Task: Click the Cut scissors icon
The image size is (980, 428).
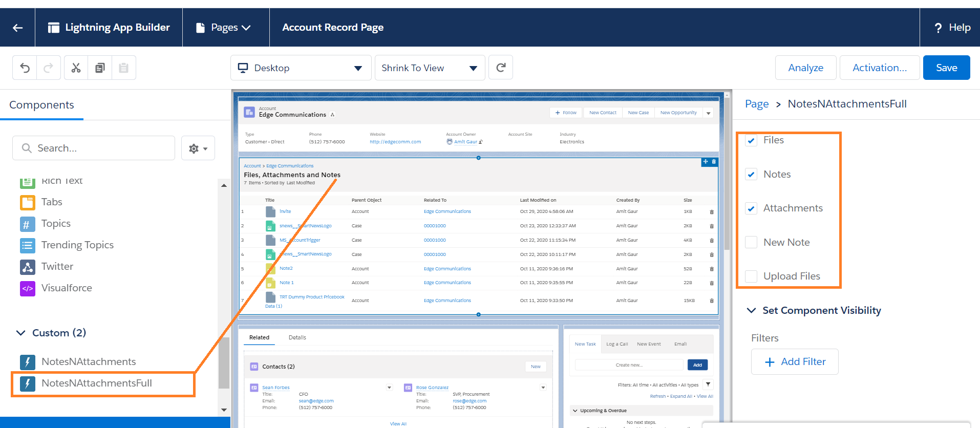Action: coord(76,68)
